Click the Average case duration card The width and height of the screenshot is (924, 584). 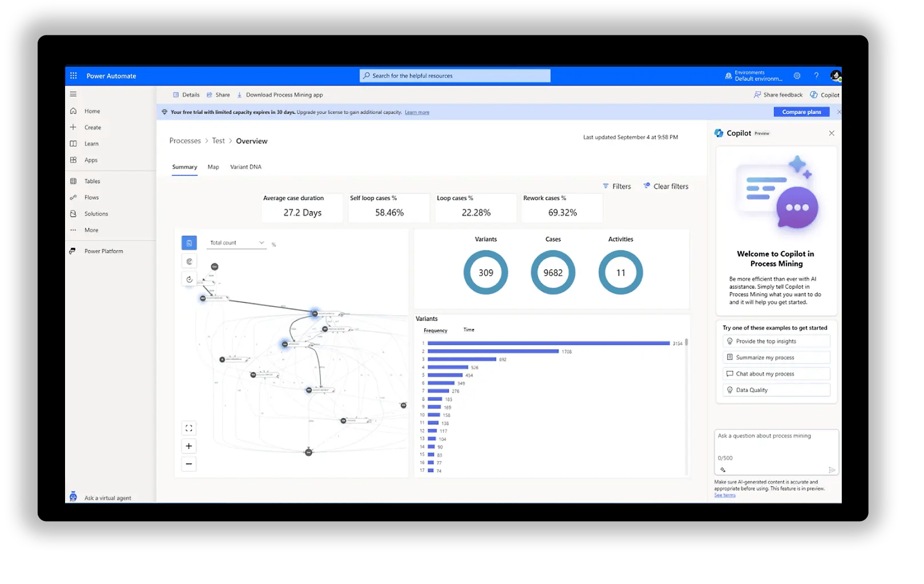[x=302, y=208]
